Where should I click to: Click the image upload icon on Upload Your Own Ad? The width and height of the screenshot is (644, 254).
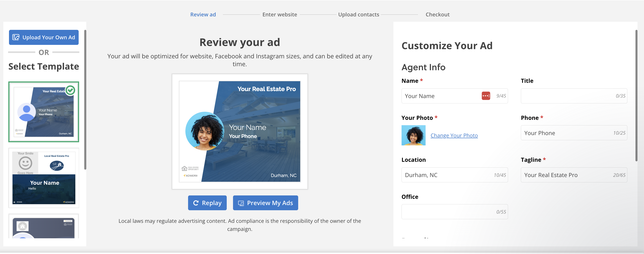[16, 37]
